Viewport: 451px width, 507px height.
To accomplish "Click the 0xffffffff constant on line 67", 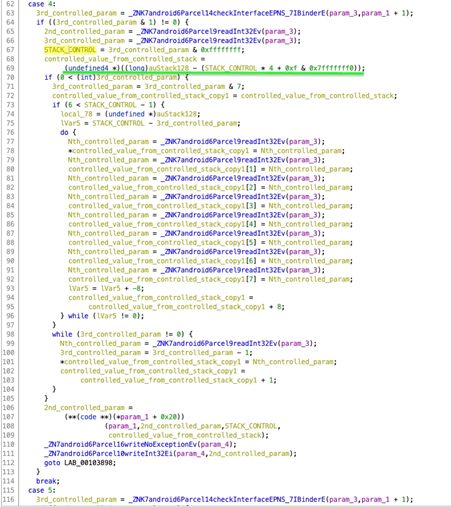I will click(222, 50).
